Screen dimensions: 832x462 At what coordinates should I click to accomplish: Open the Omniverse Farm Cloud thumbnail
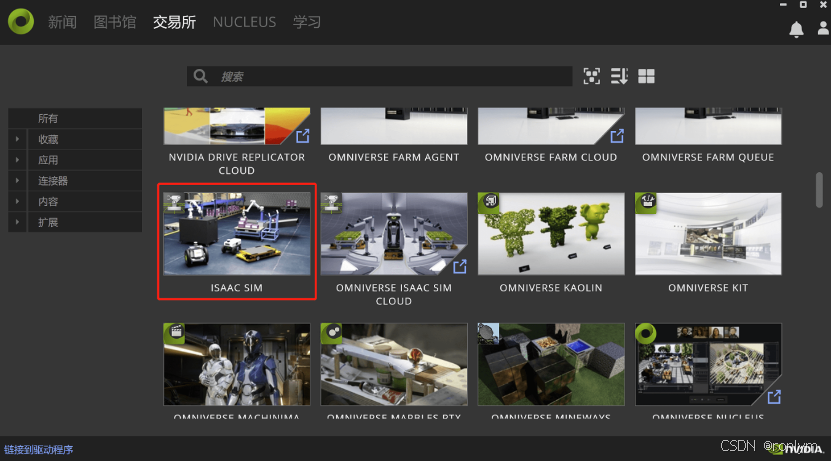click(x=551, y=126)
